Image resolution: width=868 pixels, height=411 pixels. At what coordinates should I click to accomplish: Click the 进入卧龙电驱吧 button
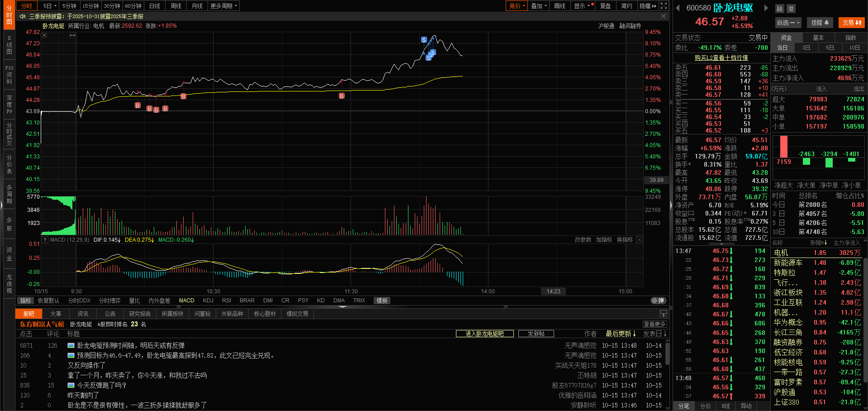[485, 334]
